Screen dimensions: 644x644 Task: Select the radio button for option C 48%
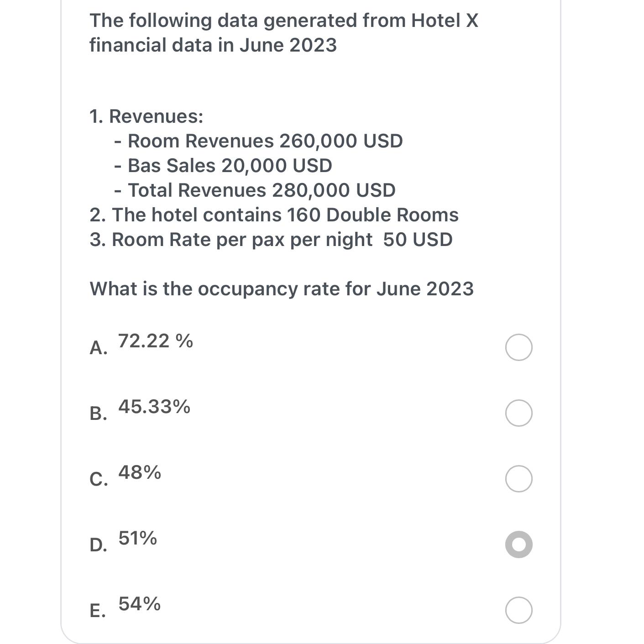pos(519,478)
